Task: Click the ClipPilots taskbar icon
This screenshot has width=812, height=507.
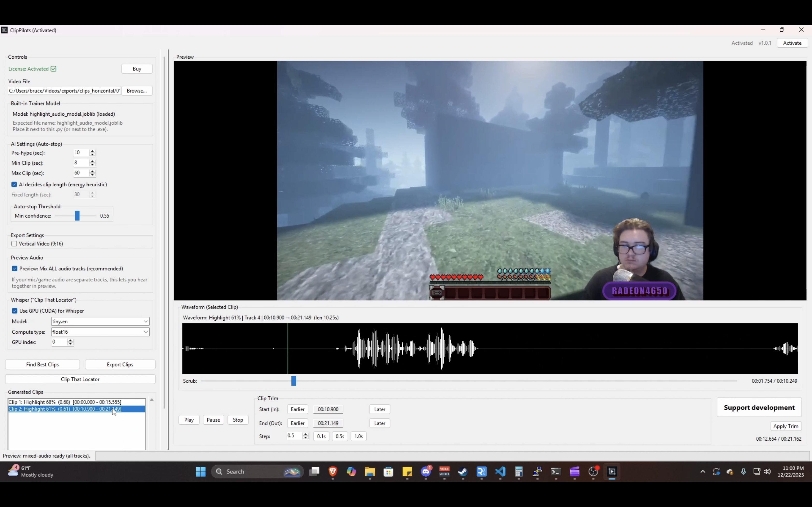Action: click(x=612, y=472)
